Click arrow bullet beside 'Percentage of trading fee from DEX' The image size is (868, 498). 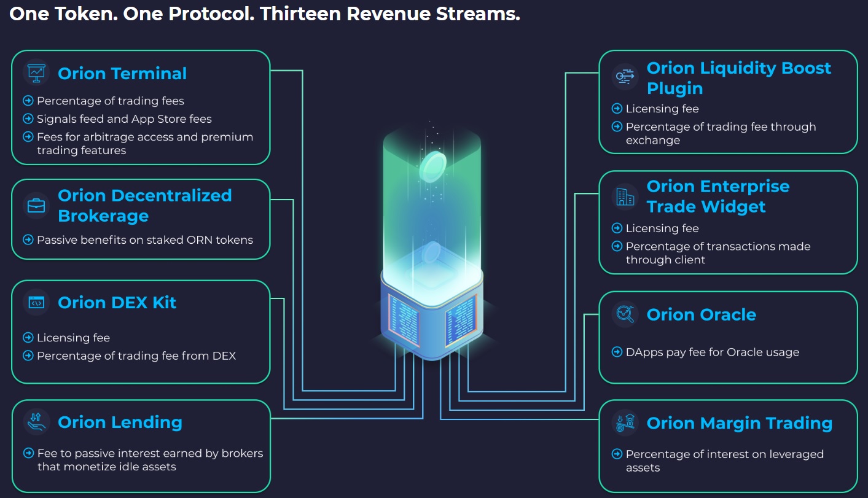(x=28, y=355)
